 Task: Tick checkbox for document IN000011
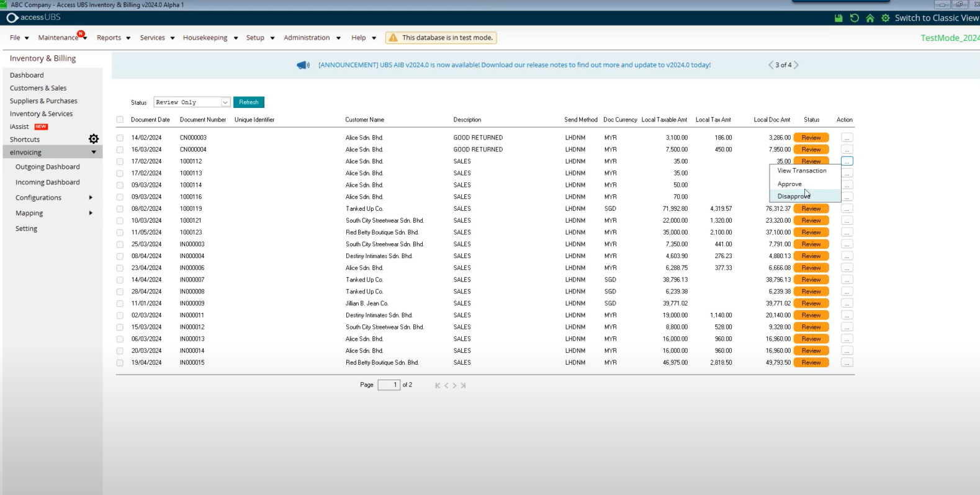pyautogui.click(x=120, y=315)
